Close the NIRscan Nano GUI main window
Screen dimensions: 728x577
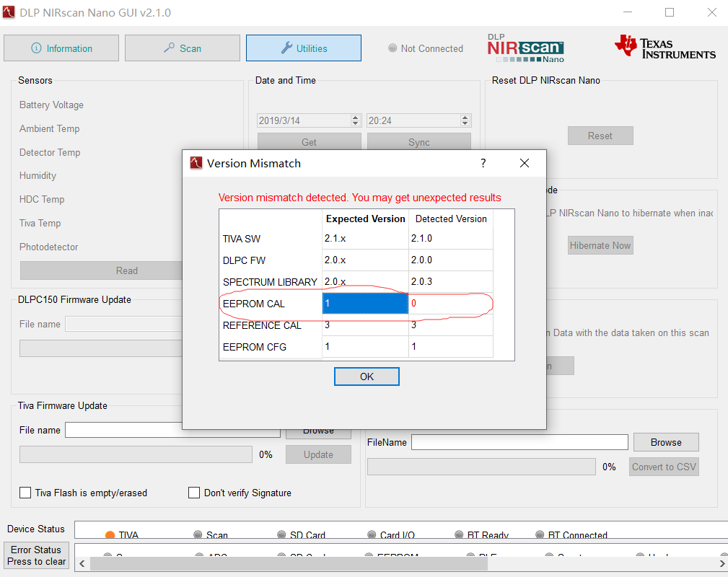pyautogui.click(x=711, y=12)
